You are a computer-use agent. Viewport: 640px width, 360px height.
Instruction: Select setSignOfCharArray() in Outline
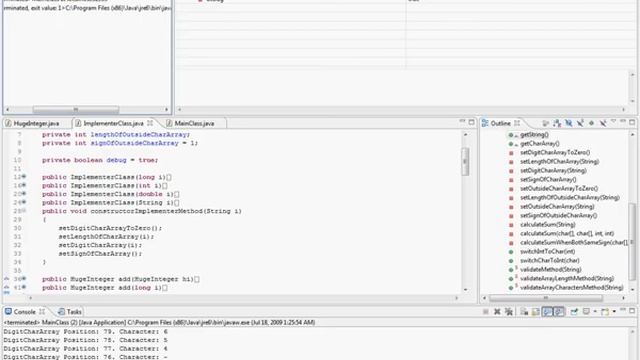(x=548, y=180)
